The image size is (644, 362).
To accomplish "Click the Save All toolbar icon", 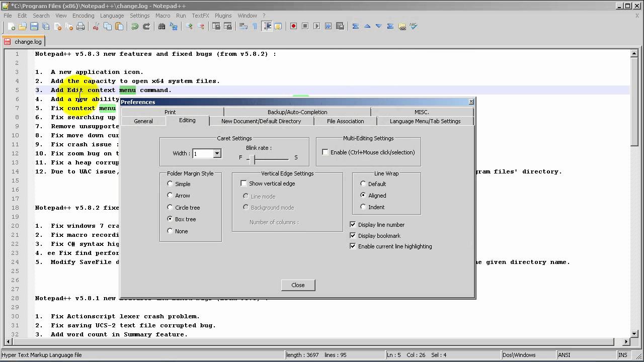I will point(46,26).
